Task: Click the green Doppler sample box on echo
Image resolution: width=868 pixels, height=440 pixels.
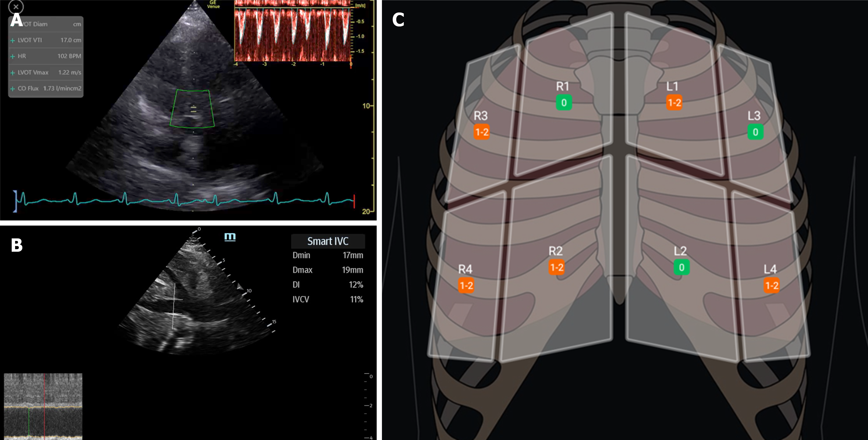Action: [192, 108]
